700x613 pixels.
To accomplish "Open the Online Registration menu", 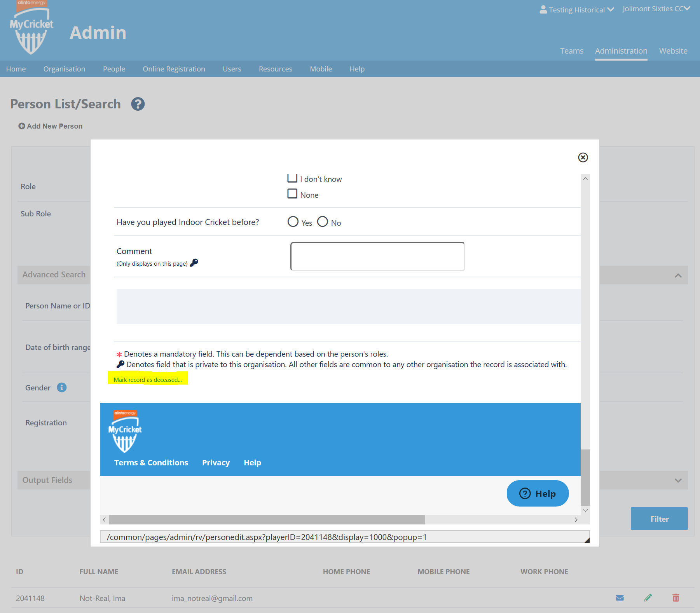I will point(174,69).
